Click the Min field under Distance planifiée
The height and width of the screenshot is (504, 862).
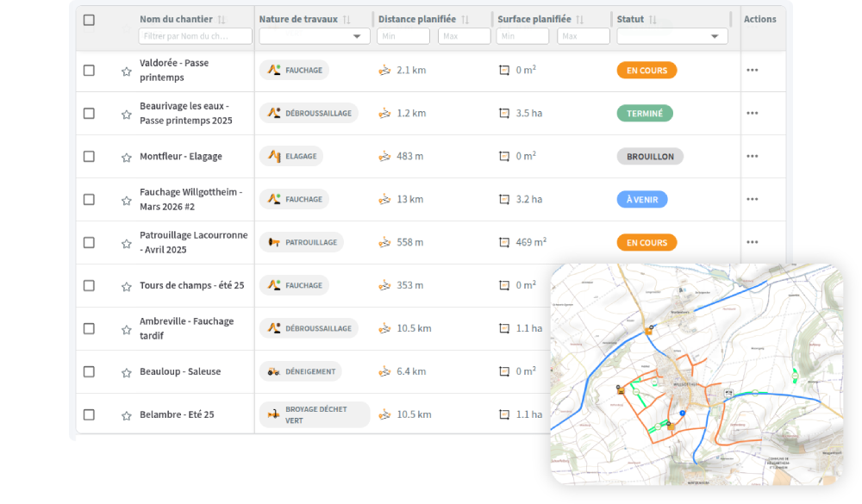(x=403, y=36)
